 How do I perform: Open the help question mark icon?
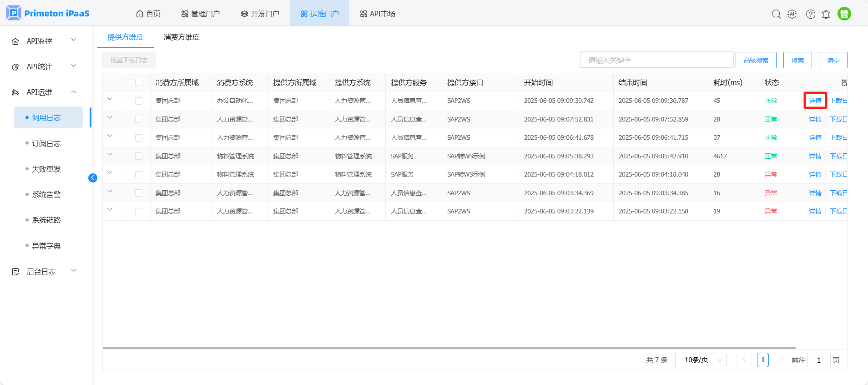point(810,14)
